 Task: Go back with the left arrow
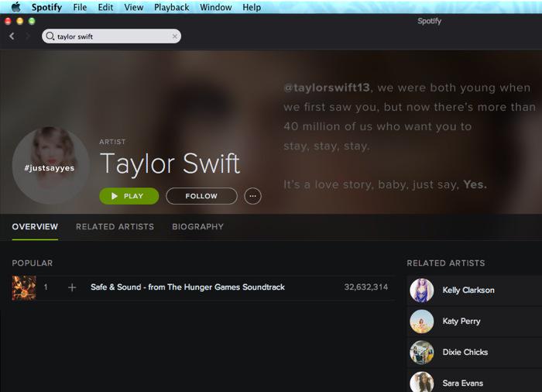pos(12,36)
